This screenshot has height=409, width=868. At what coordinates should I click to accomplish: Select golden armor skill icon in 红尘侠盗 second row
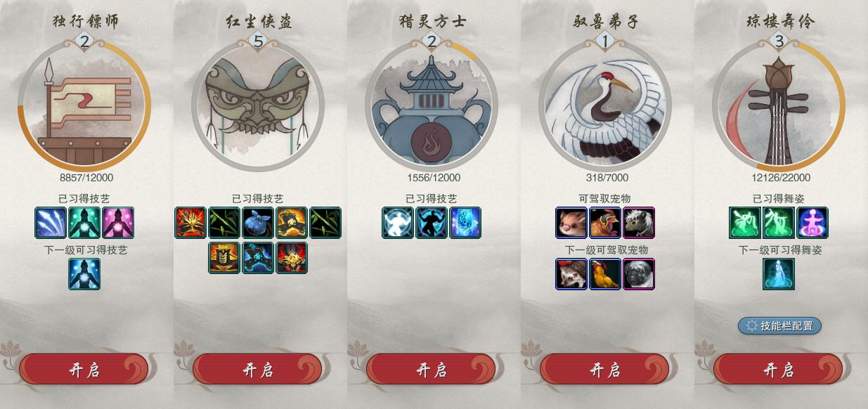pyautogui.click(x=224, y=257)
